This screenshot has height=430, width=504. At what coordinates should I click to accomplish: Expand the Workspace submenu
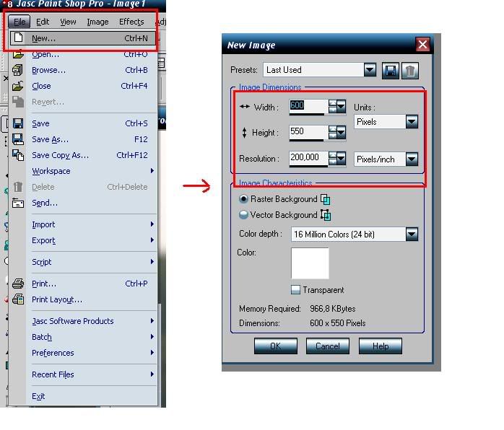point(152,171)
